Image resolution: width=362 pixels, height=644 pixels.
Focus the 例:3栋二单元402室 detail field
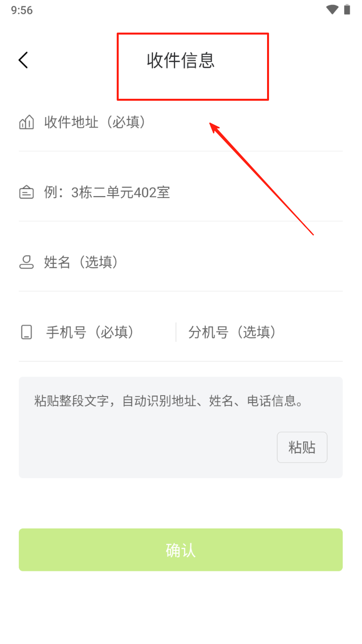[x=181, y=192]
